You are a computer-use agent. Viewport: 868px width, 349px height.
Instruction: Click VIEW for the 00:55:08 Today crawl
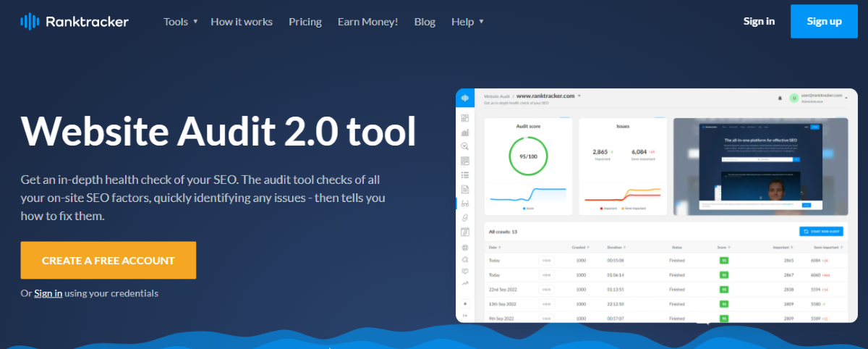click(546, 260)
